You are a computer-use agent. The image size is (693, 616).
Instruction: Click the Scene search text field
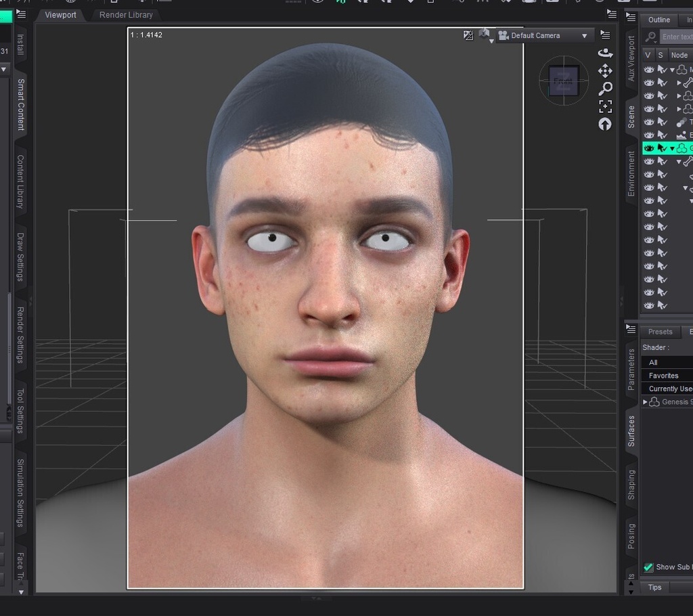pyautogui.click(x=676, y=37)
